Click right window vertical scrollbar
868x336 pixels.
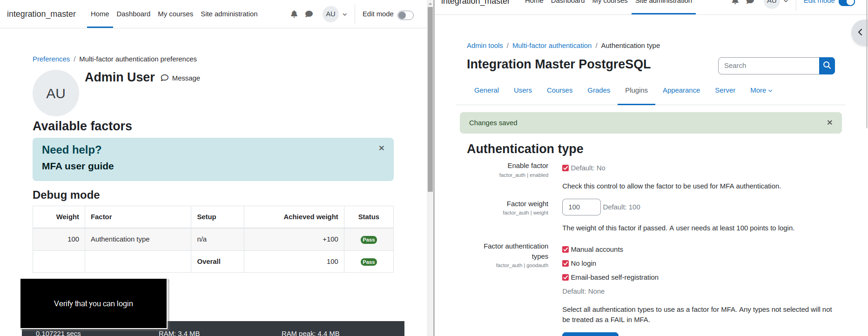coord(866,65)
